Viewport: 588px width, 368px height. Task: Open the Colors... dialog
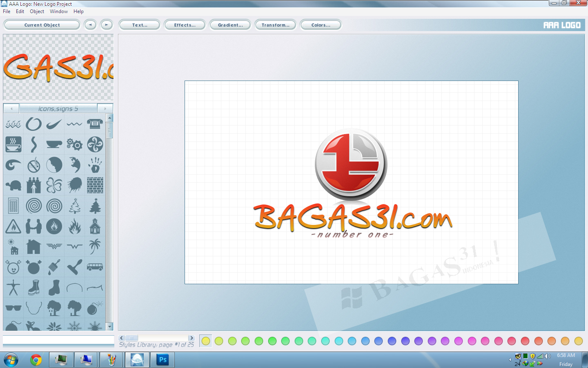[x=321, y=25]
